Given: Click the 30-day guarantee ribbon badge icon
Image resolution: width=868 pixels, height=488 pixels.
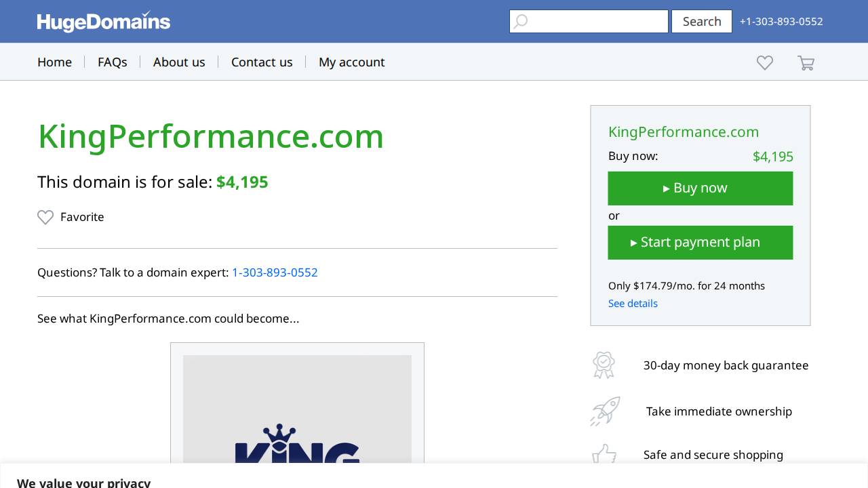Looking at the screenshot, I should point(604,365).
